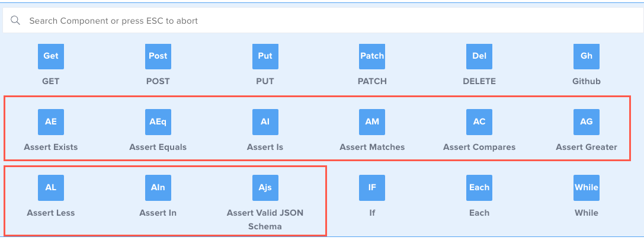Select the Each loop component
This screenshot has height=240, width=644.
coord(479,188)
